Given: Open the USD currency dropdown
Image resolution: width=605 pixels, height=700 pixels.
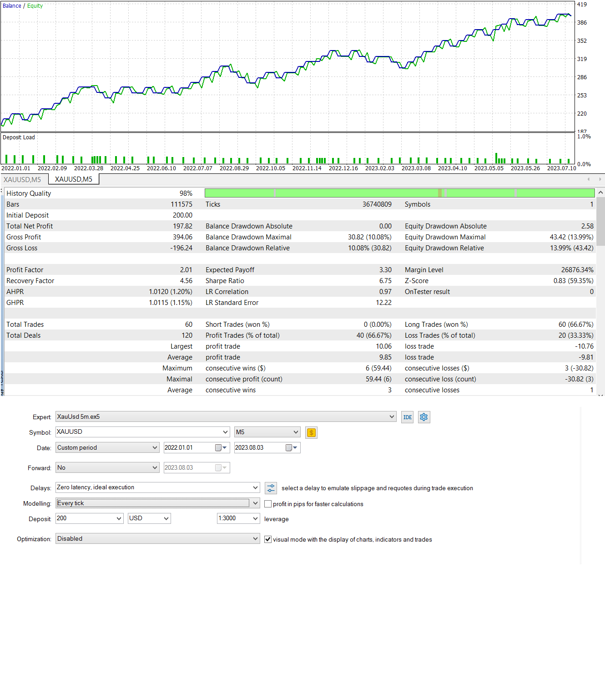Looking at the screenshot, I should coord(166,518).
